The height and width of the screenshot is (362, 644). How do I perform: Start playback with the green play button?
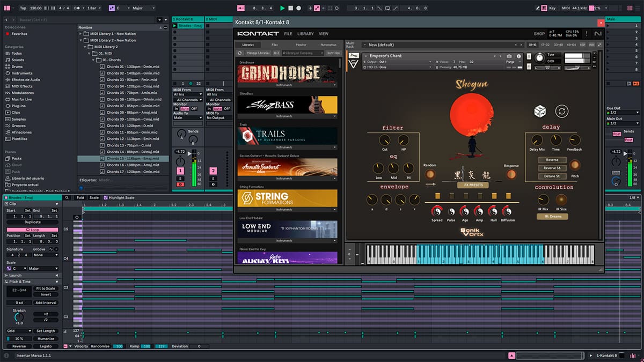click(282, 8)
